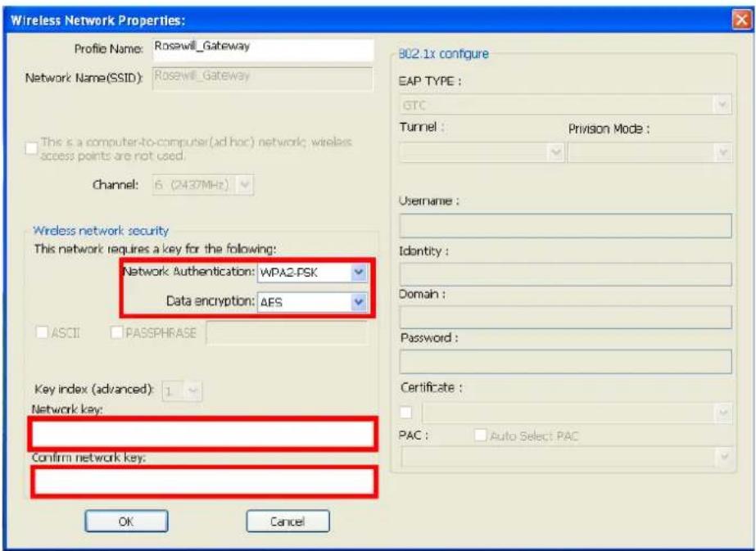Toggle the computer-to-computer (ad hoc) checkbox

(x=31, y=148)
